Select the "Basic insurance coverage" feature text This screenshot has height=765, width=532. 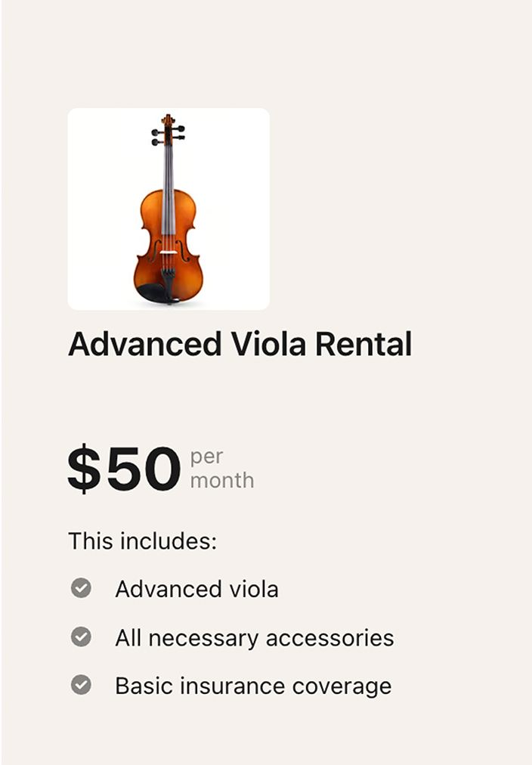click(253, 686)
